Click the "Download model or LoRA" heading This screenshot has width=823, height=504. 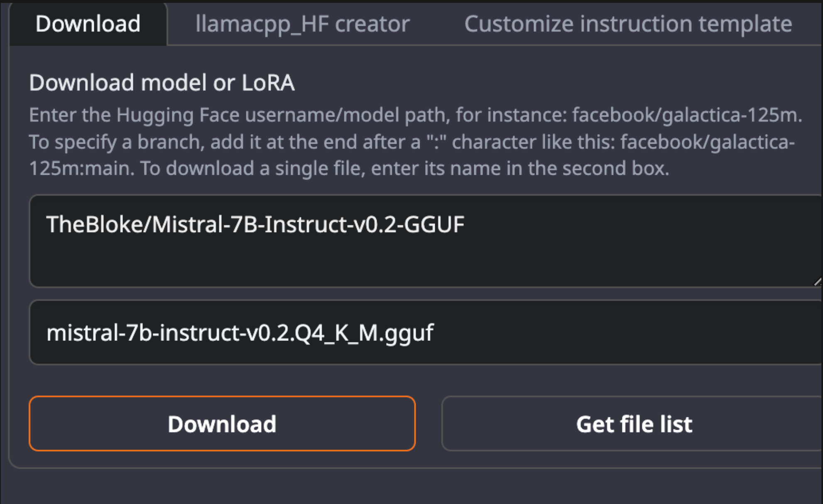point(162,83)
